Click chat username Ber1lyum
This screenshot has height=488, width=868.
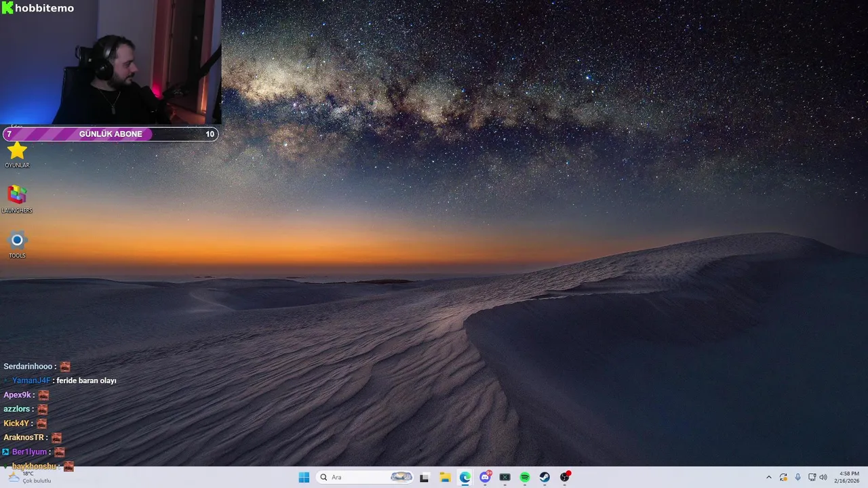[29, 452]
